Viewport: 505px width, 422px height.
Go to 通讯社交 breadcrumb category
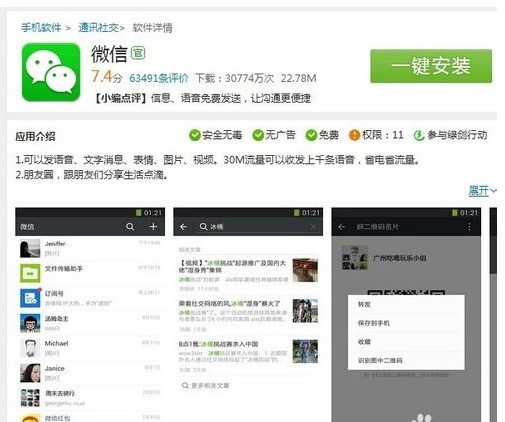(x=99, y=28)
